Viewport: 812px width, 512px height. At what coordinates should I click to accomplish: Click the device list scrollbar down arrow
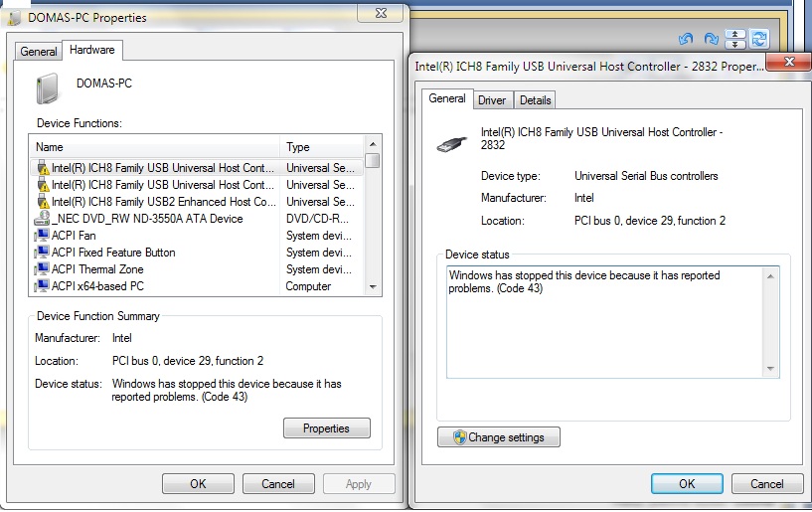(373, 286)
